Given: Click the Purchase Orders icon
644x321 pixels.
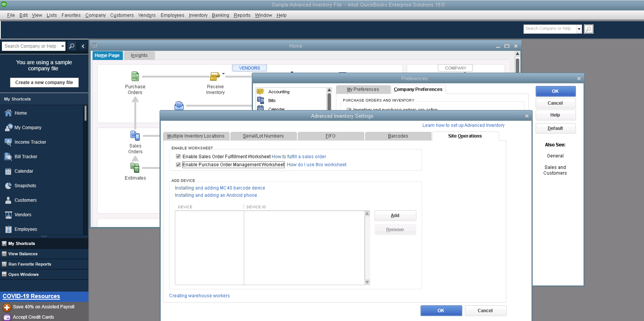Looking at the screenshot, I should coord(135,76).
